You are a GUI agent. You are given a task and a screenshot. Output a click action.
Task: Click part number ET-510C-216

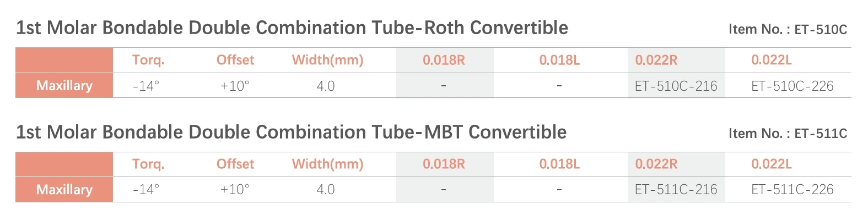click(676, 86)
